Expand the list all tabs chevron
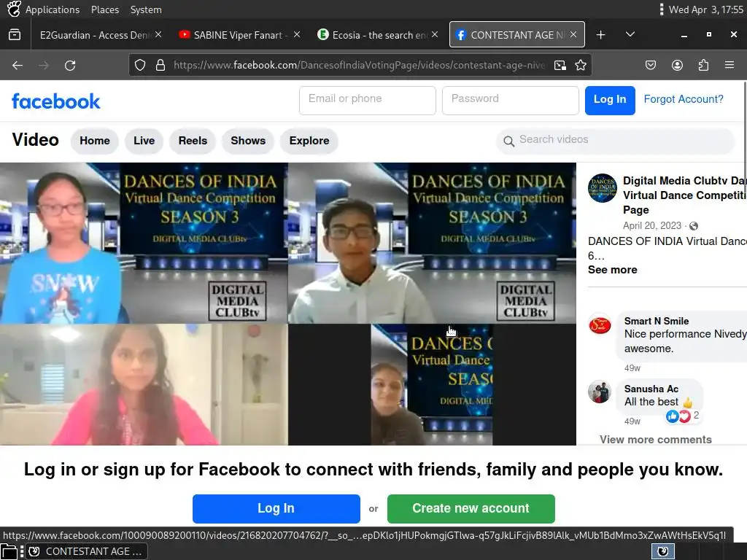Viewport: 747px width, 560px height. click(x=630, y=35)
